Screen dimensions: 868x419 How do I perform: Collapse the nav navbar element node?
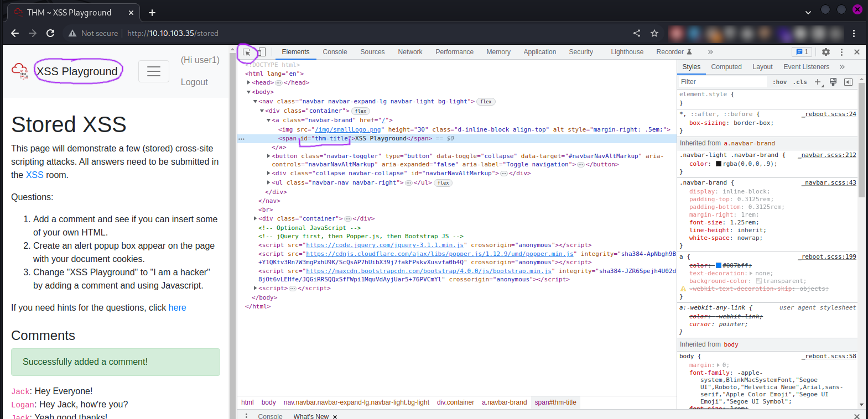pos(255,102)
